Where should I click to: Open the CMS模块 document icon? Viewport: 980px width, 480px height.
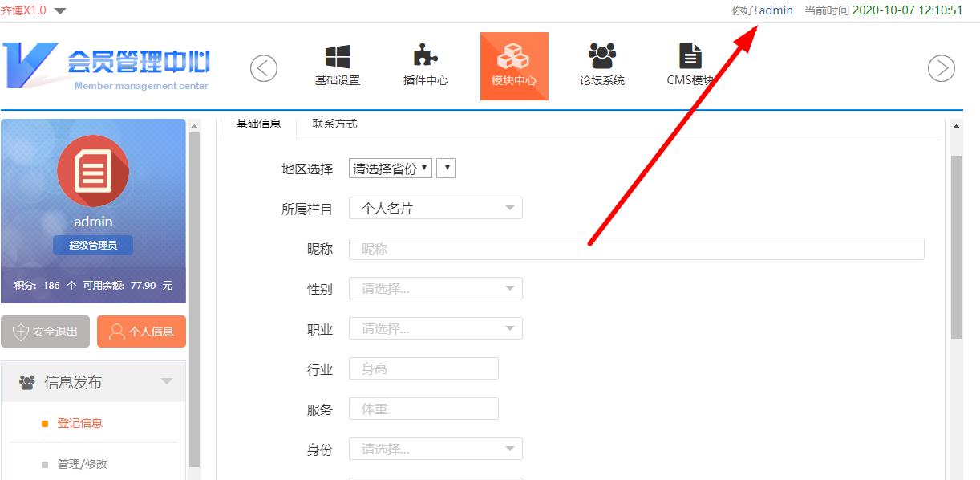(x=690, y=57)
